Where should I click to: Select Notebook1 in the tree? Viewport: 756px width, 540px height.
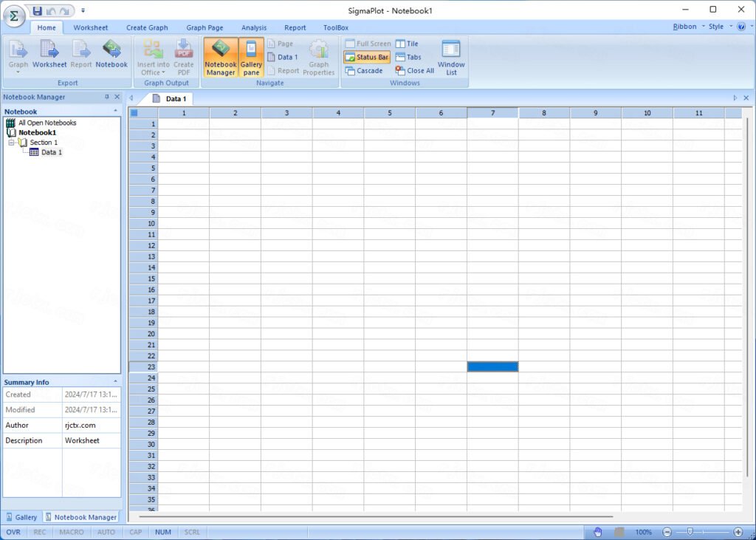point(37,132)
